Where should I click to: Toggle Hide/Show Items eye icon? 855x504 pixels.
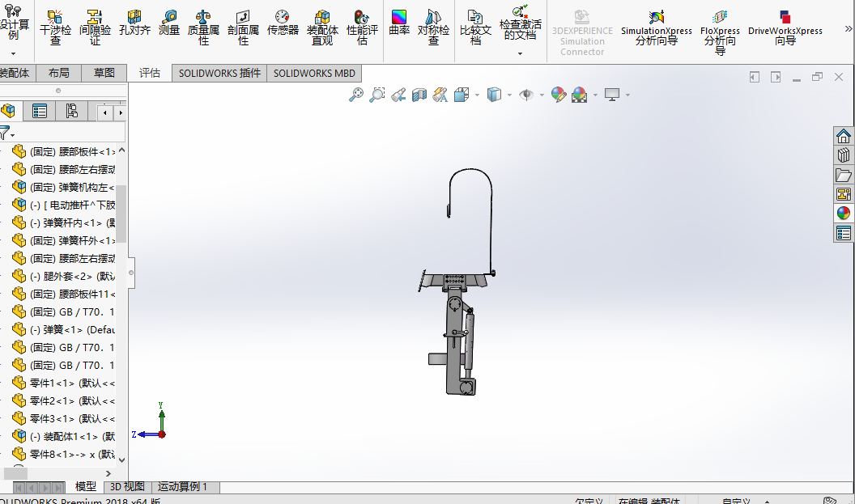coord(526,95)
